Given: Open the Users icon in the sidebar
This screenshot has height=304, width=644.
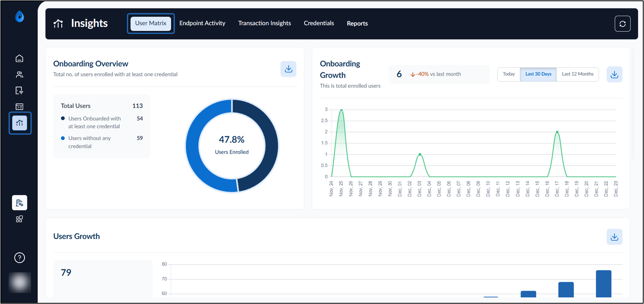Looking at the screenshot, I should click(19, 74).
